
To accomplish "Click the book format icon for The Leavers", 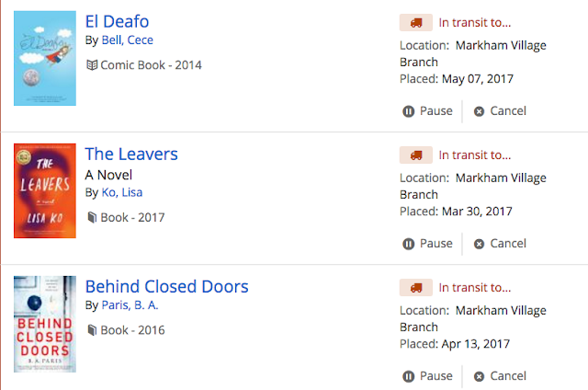I will 92,217.
